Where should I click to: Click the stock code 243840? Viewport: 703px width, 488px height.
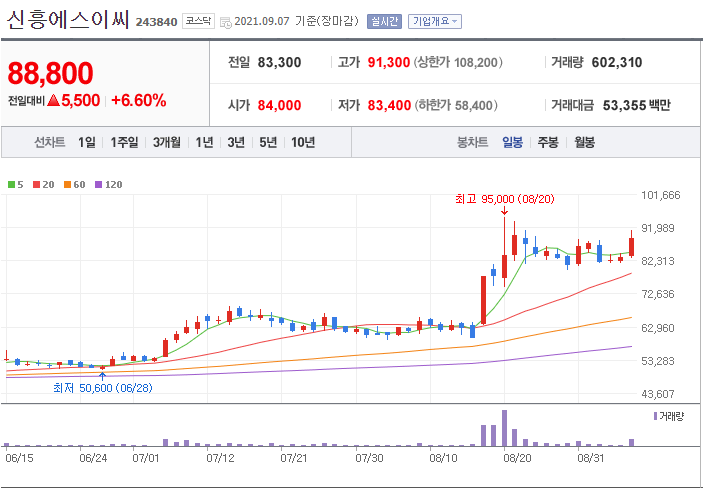point(156,22)
